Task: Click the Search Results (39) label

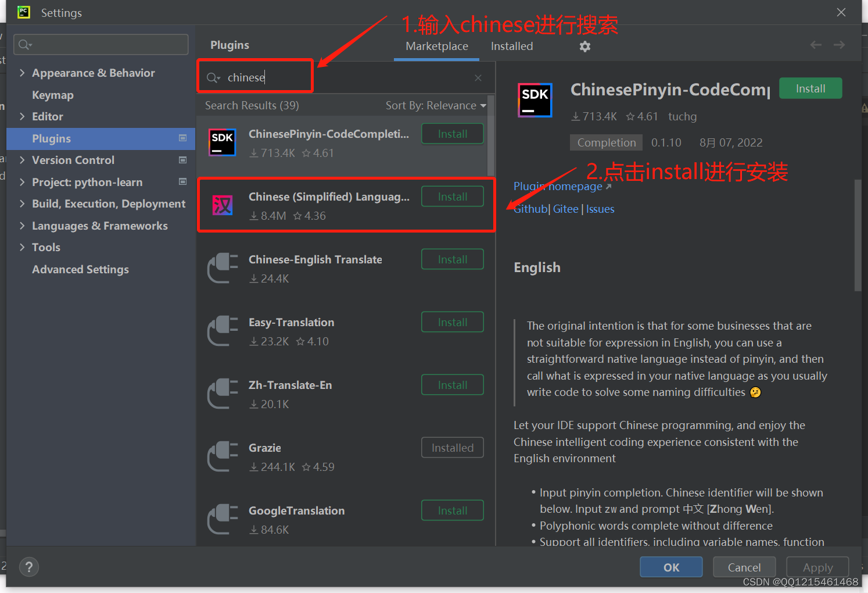Action: pyautogui.click(x=252, y=105)
